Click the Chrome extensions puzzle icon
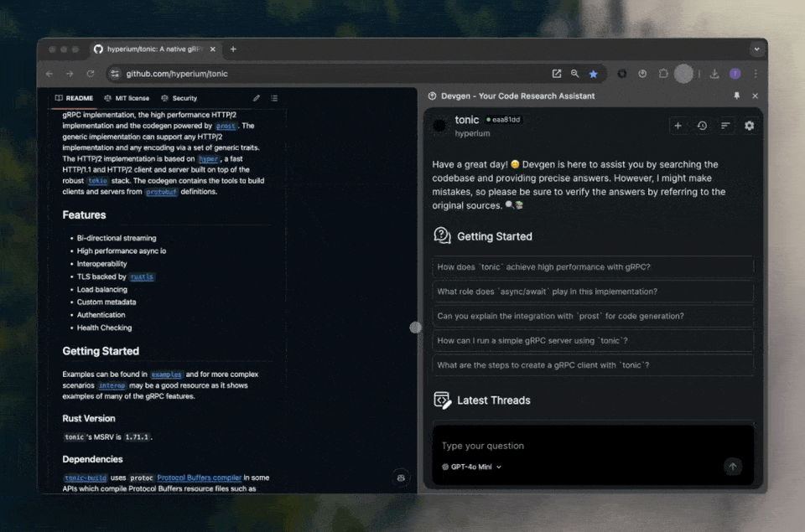 coord(663,74)
